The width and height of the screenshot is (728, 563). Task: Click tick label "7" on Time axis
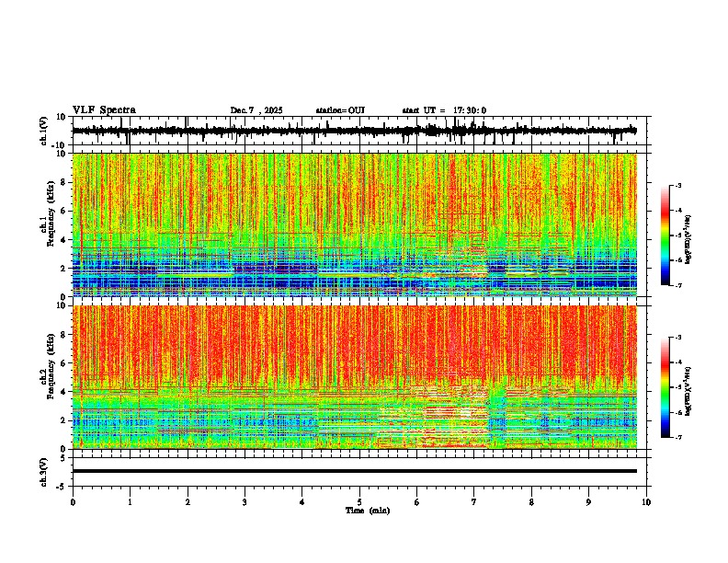coord(474,502)
